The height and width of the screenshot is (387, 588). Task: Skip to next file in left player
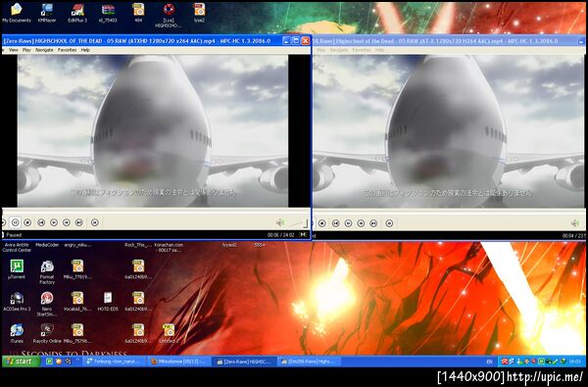click(79, 222)
